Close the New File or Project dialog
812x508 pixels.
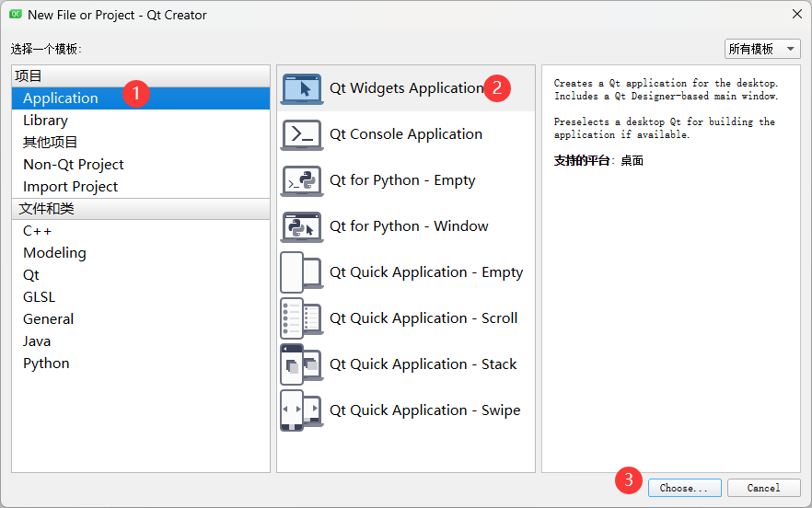(x=797, y=15)
